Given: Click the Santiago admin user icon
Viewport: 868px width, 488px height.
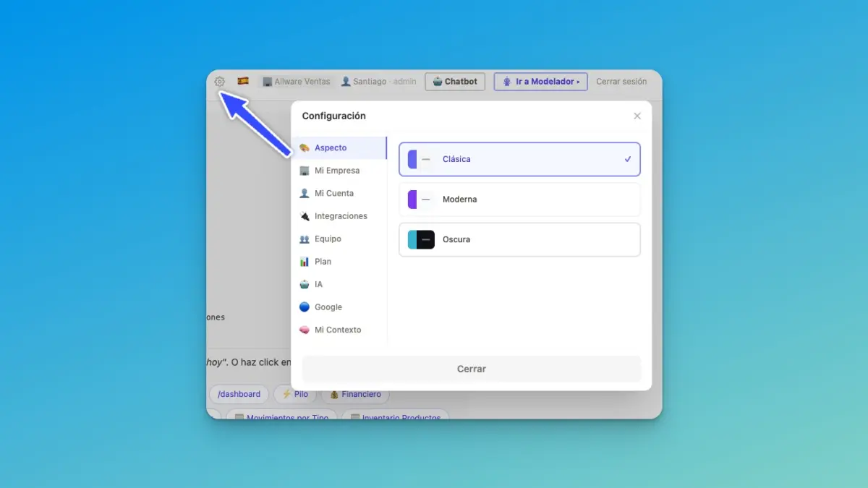Looking at the screenshot, I should pyautogui.click(x=346, y=82).
